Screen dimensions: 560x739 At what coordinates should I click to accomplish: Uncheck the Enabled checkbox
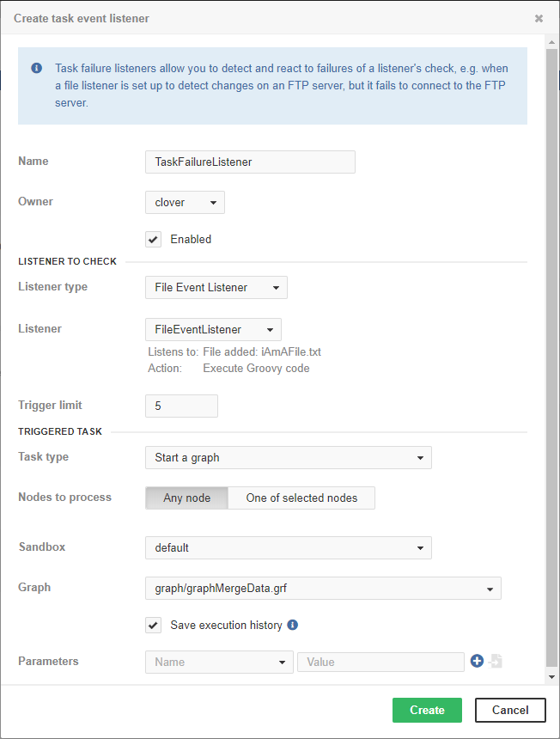(154, 239)
